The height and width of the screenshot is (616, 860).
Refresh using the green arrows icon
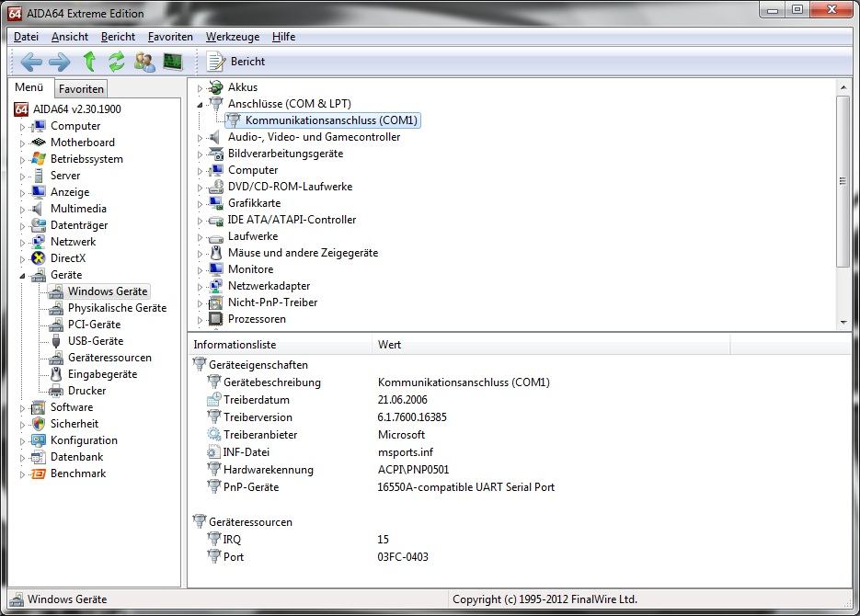point(116,62)
